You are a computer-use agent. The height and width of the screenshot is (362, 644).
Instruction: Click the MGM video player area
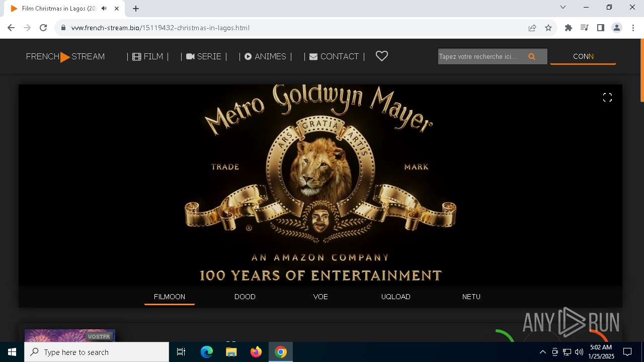point(320,185)
